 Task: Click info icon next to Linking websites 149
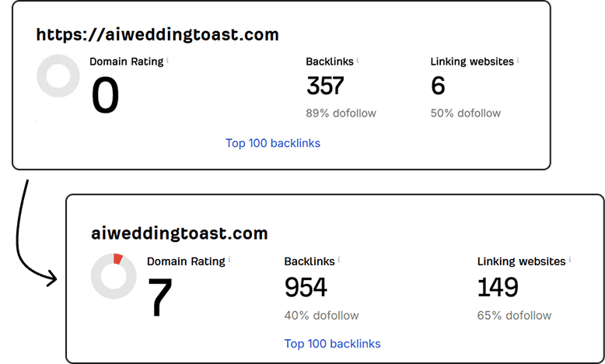click(x=570, y=260)
